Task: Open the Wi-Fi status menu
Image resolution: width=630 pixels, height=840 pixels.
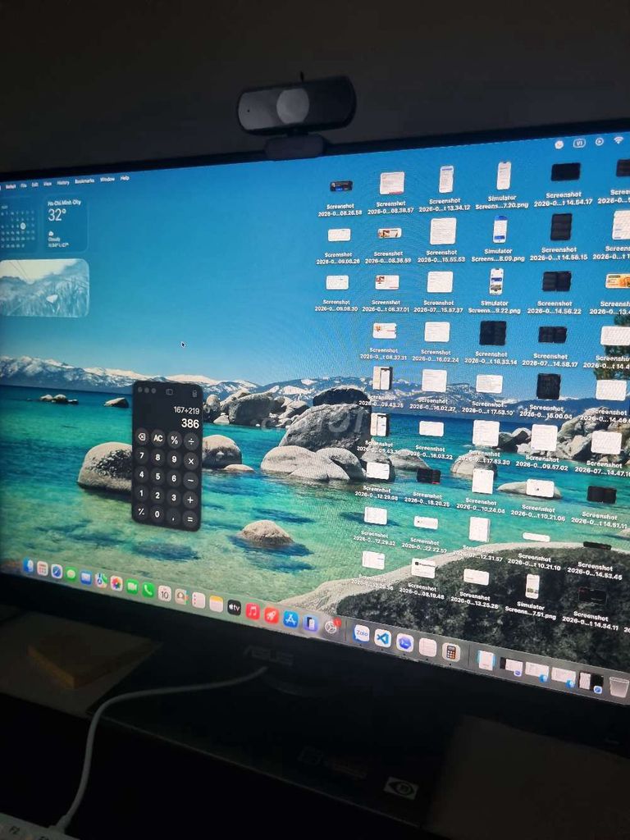Action: (619, 140)
